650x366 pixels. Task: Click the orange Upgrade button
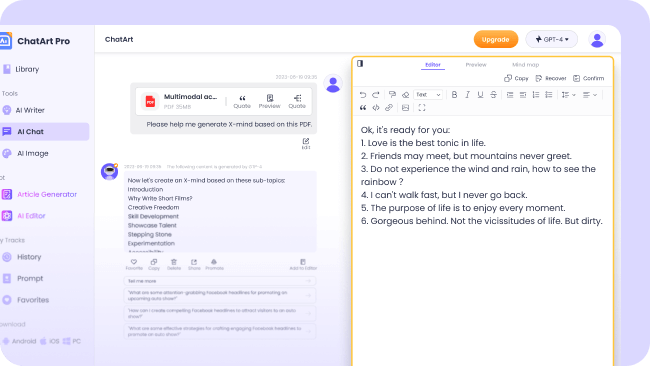pos(496,39)
